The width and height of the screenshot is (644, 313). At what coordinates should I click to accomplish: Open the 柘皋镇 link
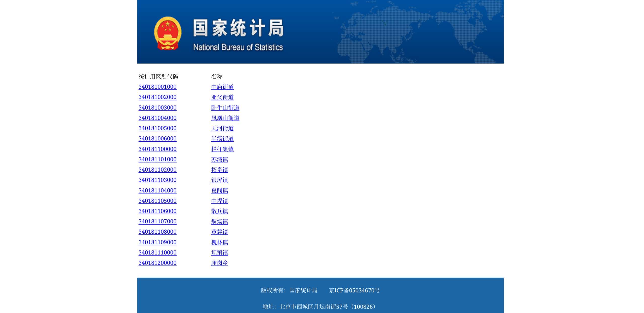[220, 170]
